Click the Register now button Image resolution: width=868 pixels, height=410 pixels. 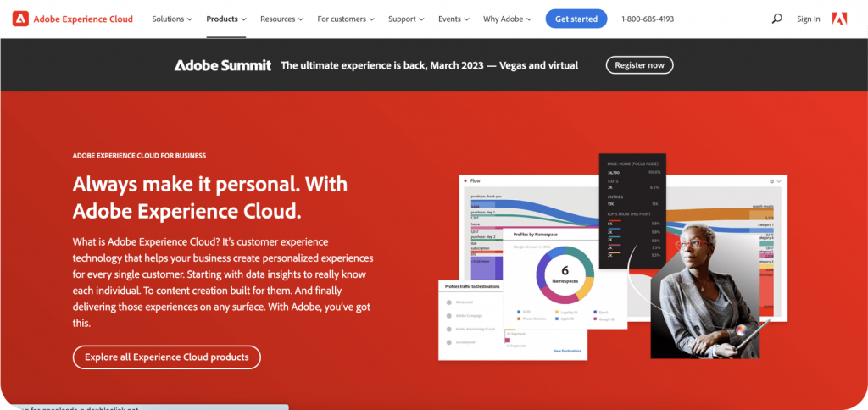point(639,64)
